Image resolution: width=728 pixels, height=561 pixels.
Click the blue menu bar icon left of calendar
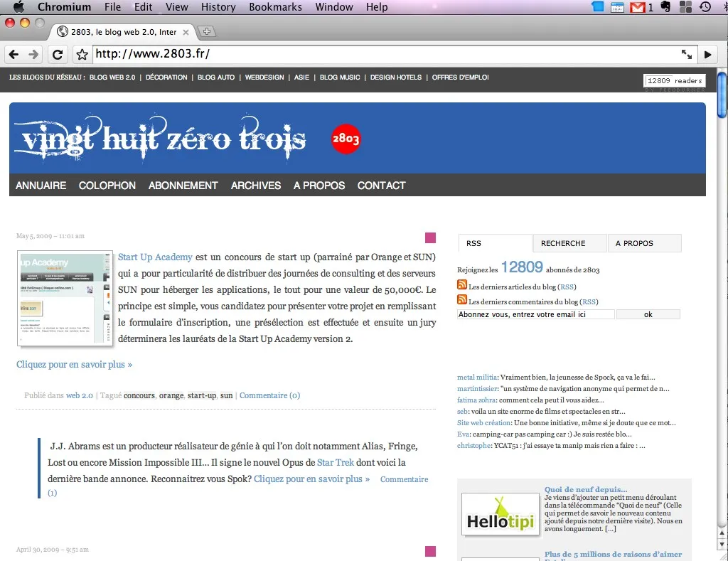[x=597, y=6]
